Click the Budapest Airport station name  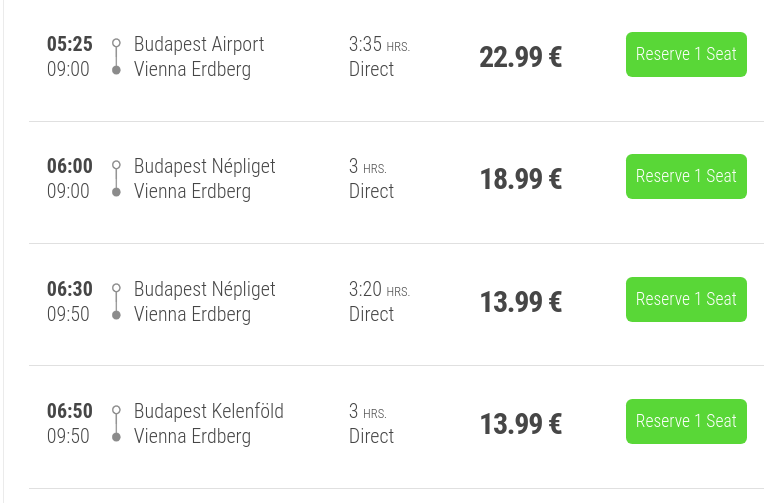[x=199, y=44]
